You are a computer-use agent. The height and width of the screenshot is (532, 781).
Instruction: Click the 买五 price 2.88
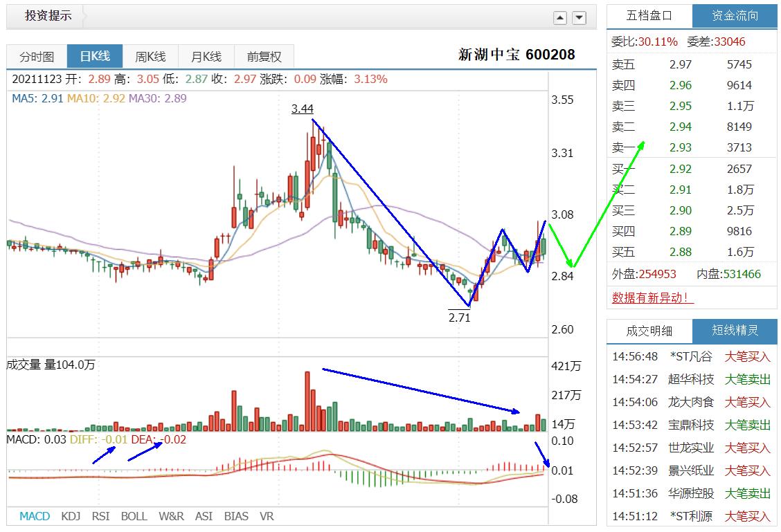point(681,252)
